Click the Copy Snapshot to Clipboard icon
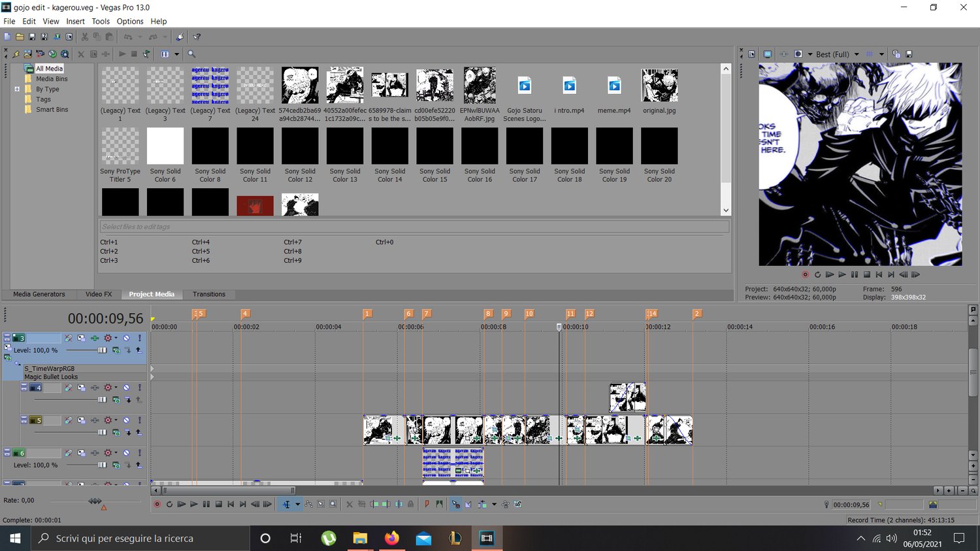Viewport: 980px width, 551px height. click(896, 54)
